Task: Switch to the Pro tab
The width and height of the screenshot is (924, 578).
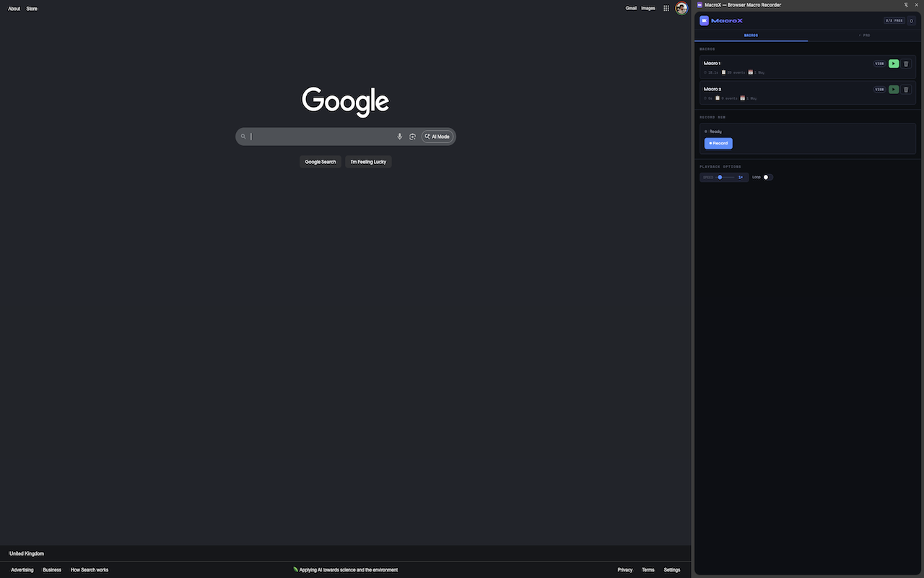Action: point(865,35)
